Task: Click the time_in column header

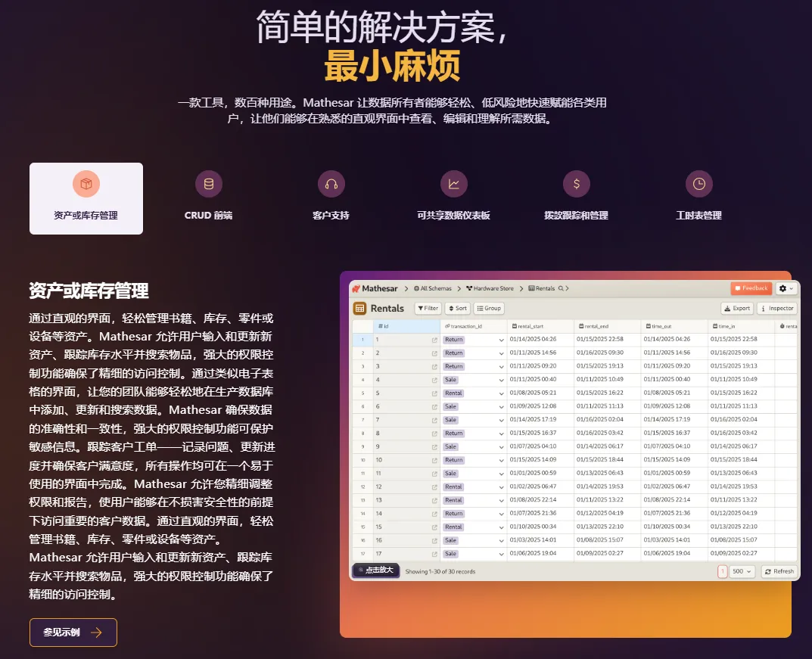Action: pos(741,326)
